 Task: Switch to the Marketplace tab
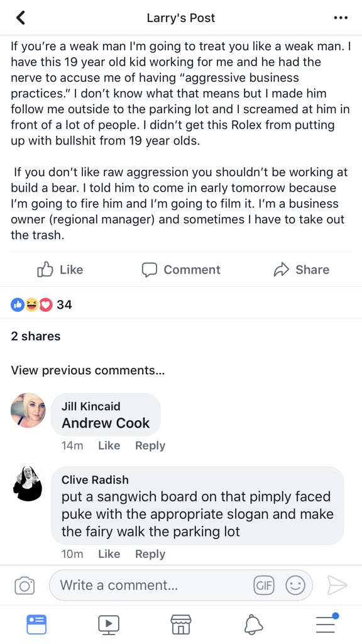(181, 625)
